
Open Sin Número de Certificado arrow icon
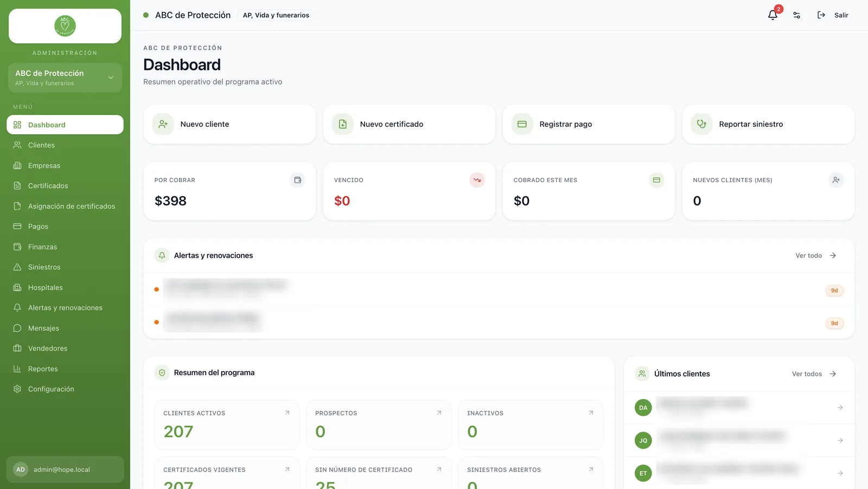pyautogui.click(x=439, y=469)
